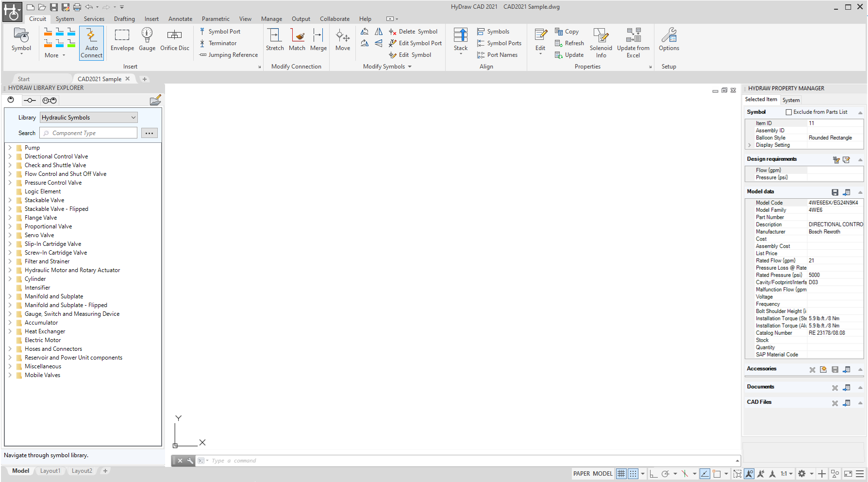Select Hoses and Connectors folder
This screenshot has width=868, height=482.
(x=53, y=349)
